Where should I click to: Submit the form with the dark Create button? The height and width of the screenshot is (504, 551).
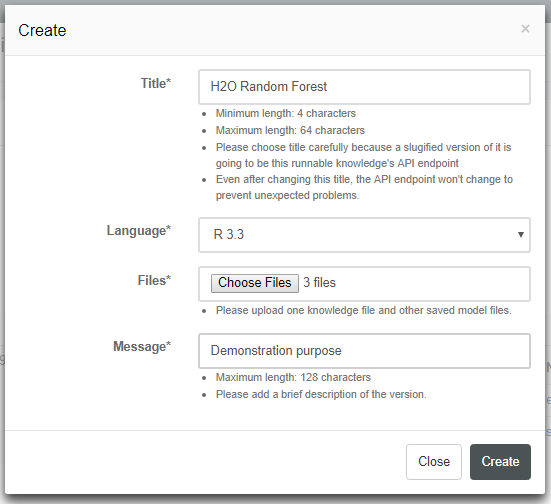click(500, 461)
